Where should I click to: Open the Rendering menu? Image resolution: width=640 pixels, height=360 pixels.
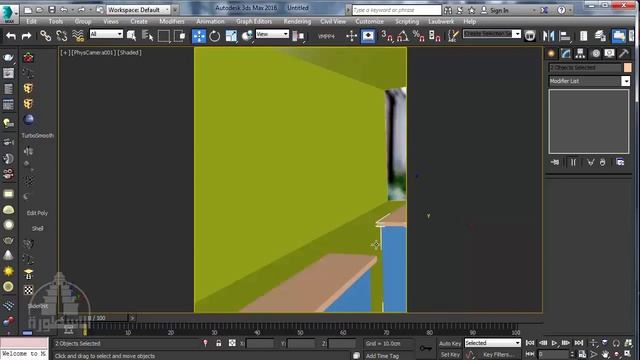pos(297,21)
